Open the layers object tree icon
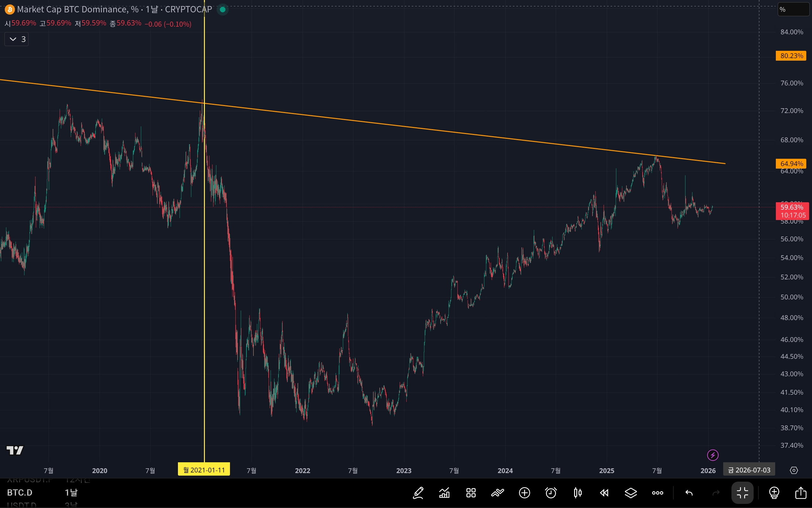812x508 pixels. (631, 493)
